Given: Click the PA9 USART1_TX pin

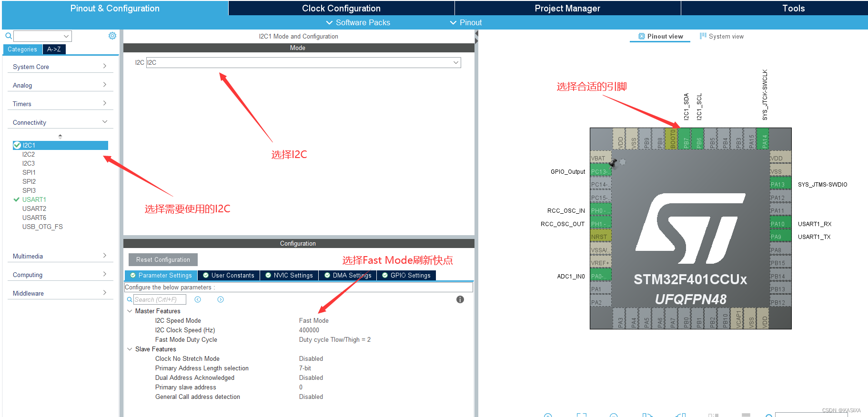Looking at the screenshot, I should (x=780, y=237).
